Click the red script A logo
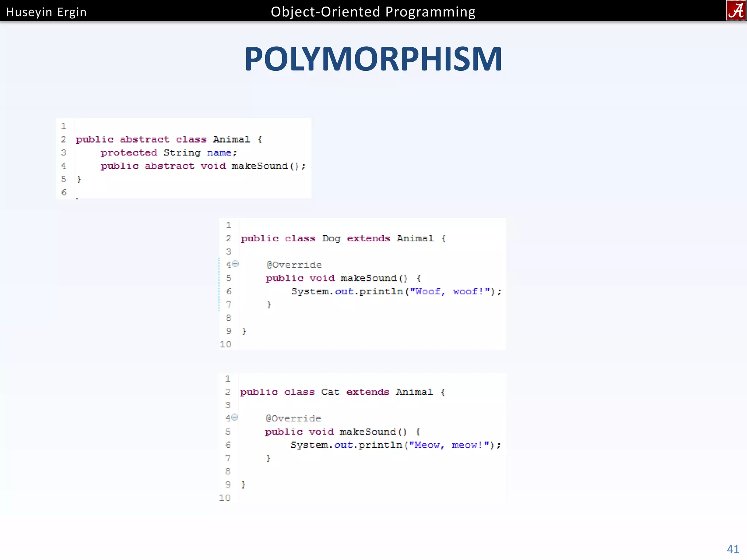 (x=736, y=10)
